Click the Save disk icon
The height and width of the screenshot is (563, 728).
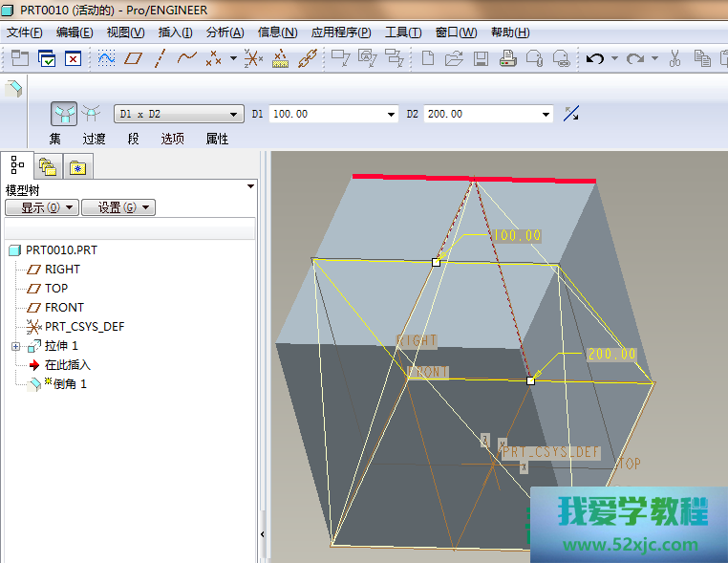click(x=482, y=58)
